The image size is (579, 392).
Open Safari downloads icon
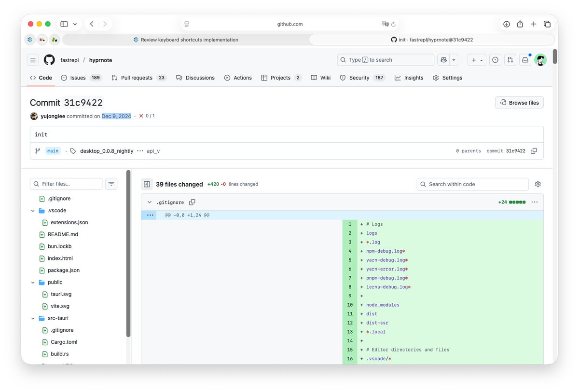tap(507, 24)
